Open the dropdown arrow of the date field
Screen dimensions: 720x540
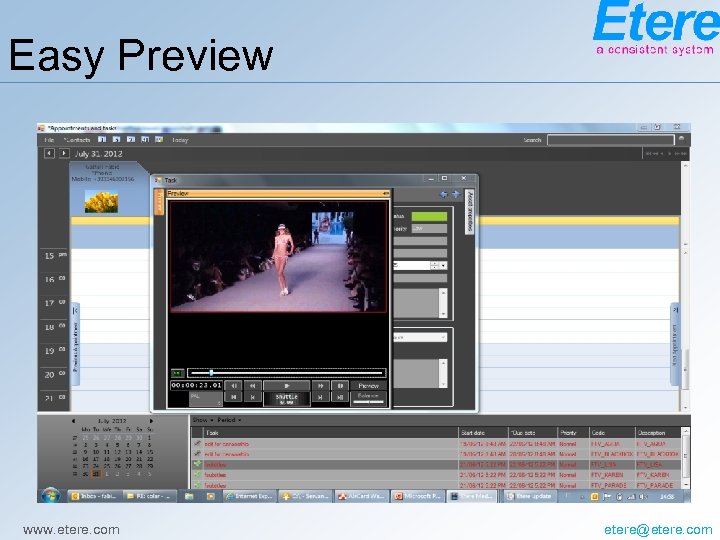[443, 265]
